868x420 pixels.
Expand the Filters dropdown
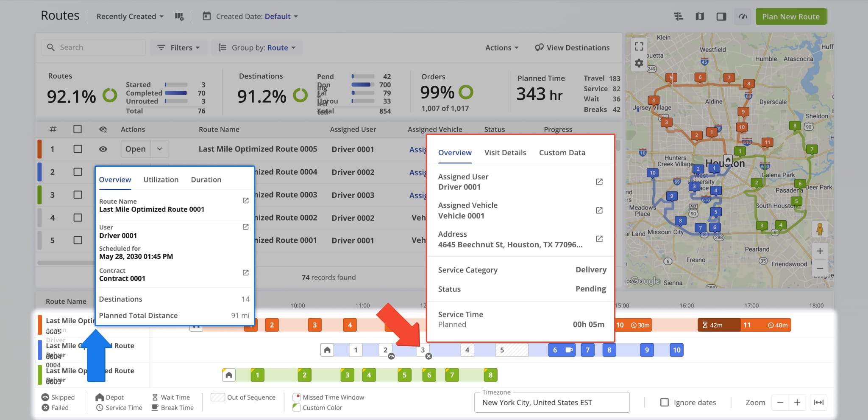coord(178,48)
